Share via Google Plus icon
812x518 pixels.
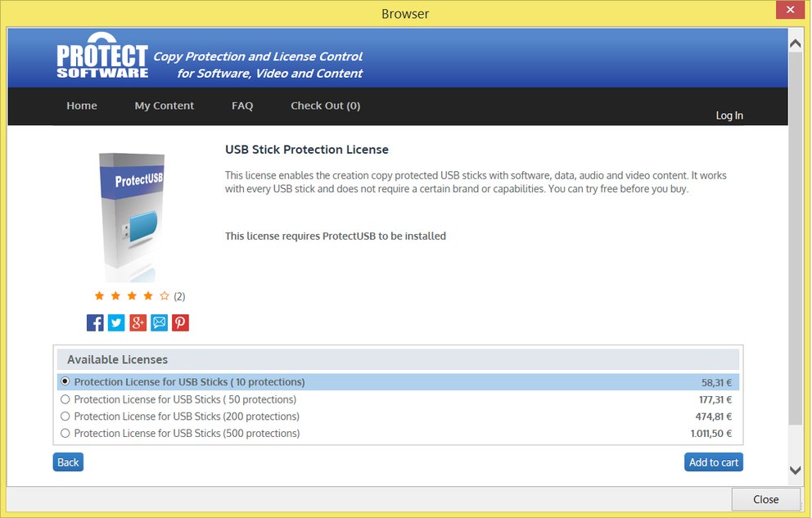point(138,322)
